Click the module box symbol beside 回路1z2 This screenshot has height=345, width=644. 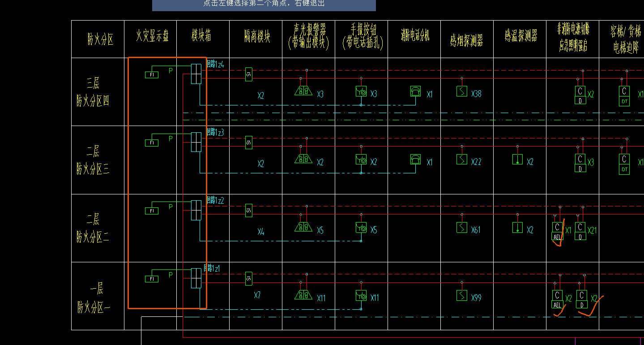pos(196,210)
